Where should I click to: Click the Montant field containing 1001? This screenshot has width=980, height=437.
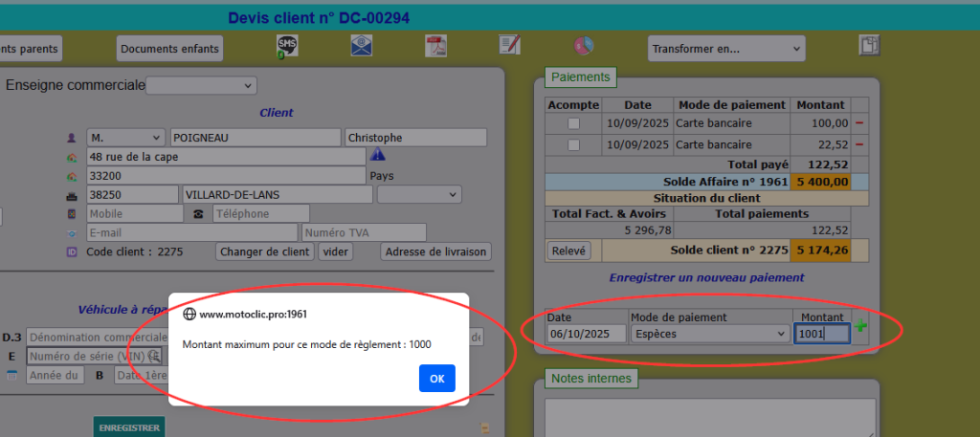821,334
